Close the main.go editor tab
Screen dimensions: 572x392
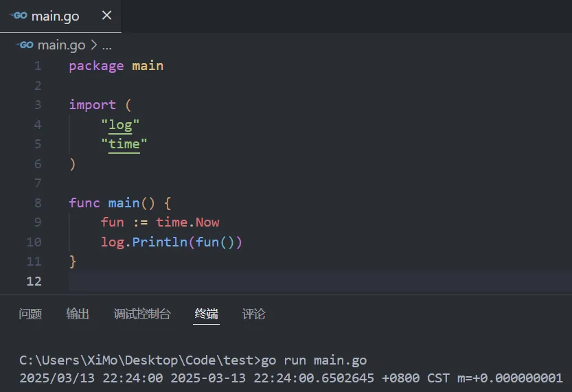pos(106,16)
